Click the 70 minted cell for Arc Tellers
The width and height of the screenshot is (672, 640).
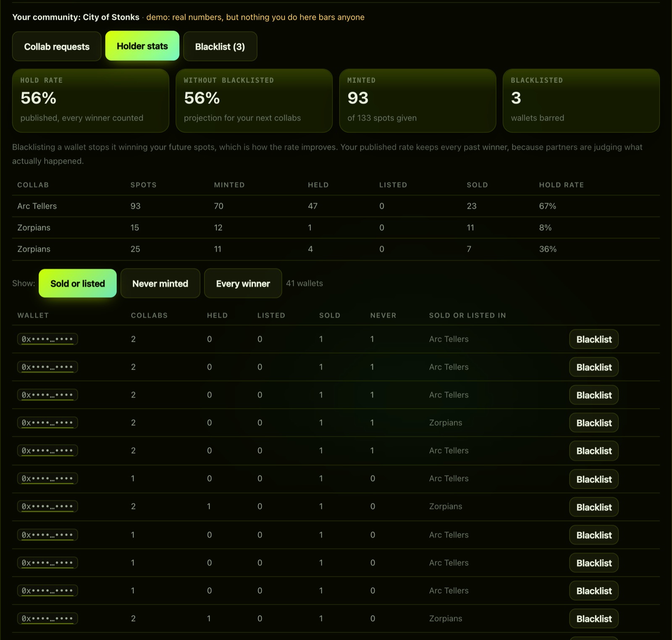pos(218,206)
